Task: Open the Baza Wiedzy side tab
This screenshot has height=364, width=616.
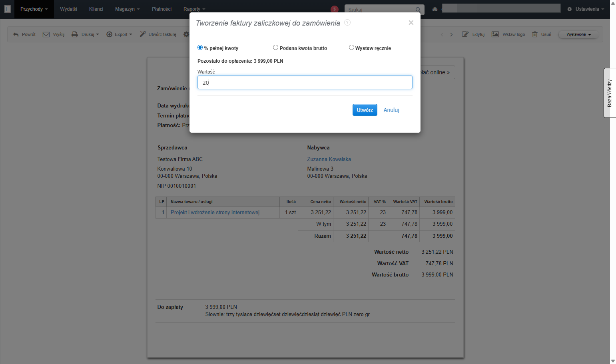Action: pos(610,93)
